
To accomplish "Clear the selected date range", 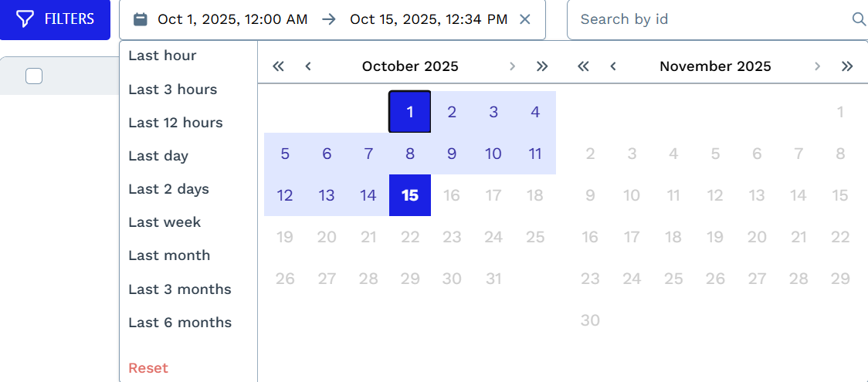I will point(525,19).
